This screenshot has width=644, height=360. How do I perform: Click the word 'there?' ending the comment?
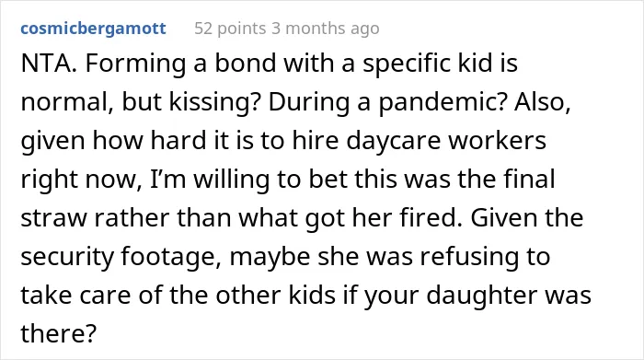tap(58, 333)
